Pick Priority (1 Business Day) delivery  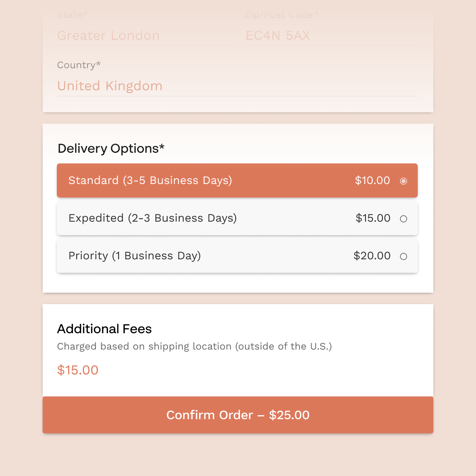point(403,256)
